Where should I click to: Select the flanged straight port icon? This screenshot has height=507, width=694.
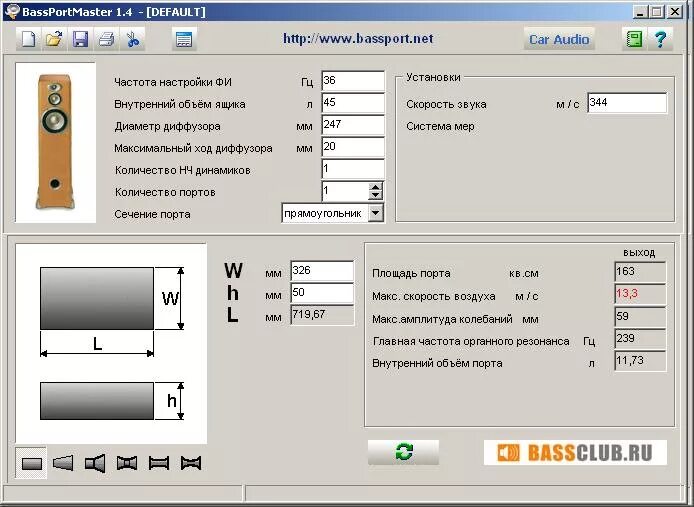[159, 463]
